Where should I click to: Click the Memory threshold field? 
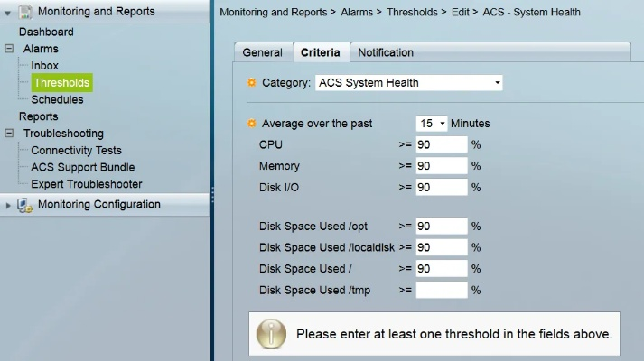[442, 166]
